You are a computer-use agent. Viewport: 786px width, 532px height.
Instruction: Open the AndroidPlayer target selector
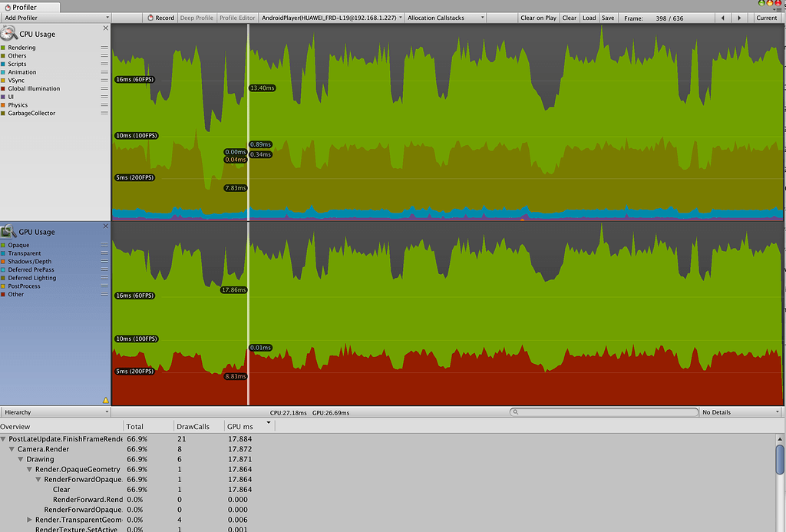[330, 17]
